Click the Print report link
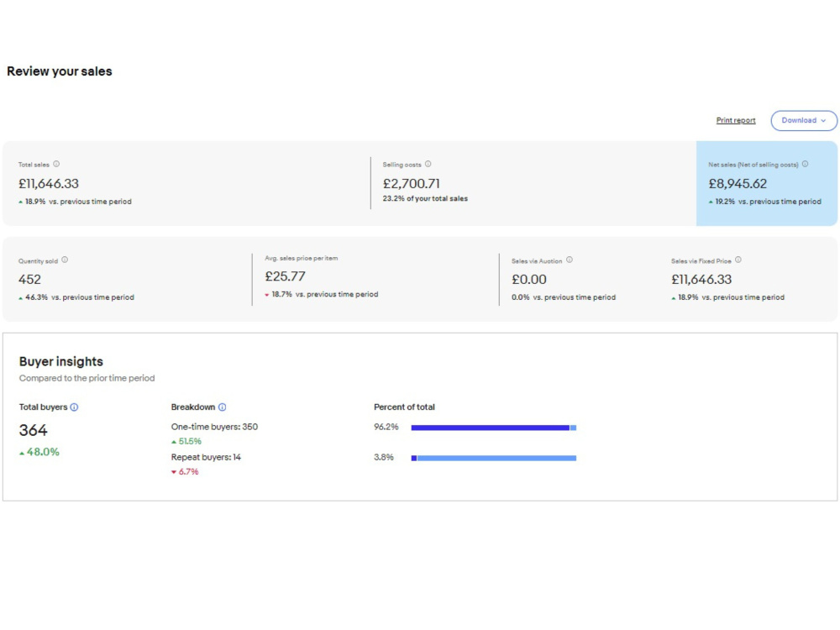This screenshot has width=840, height=630. pyautogui.click(x=736, y=120)
